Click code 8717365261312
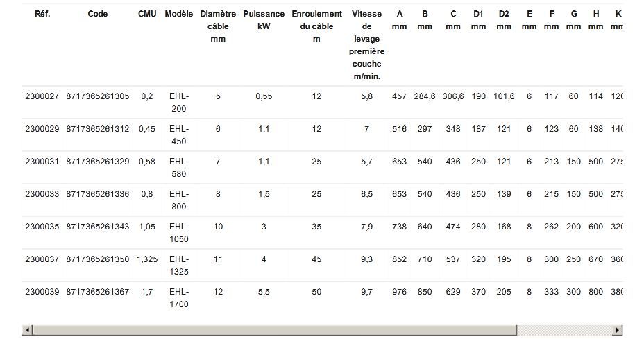 pos(98,129)
